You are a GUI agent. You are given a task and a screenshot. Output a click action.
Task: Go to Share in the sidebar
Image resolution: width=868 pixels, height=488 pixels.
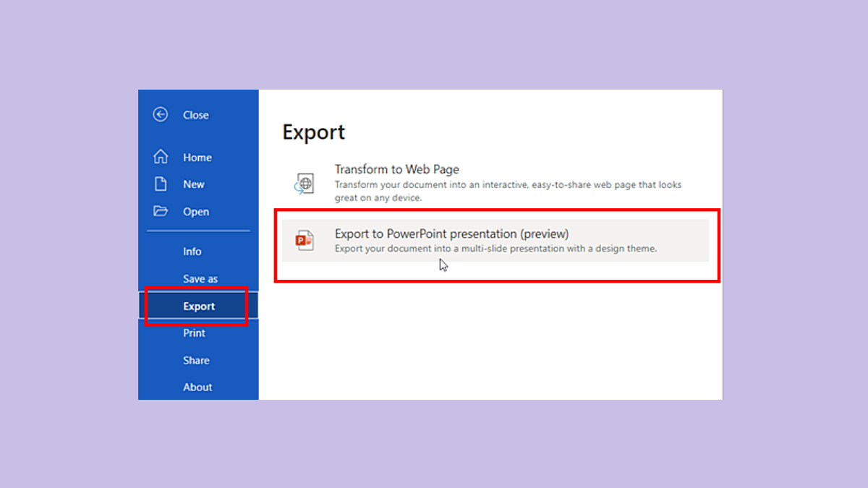pyautogui.click(x=196, y=361)
